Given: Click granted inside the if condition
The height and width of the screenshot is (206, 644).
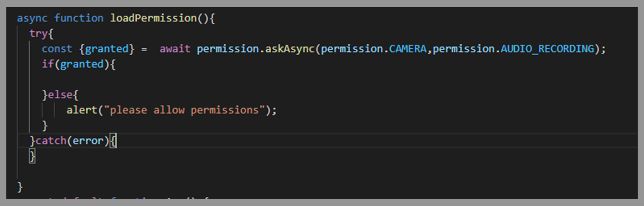Looking at the screenshot, I should click(82, 64).
